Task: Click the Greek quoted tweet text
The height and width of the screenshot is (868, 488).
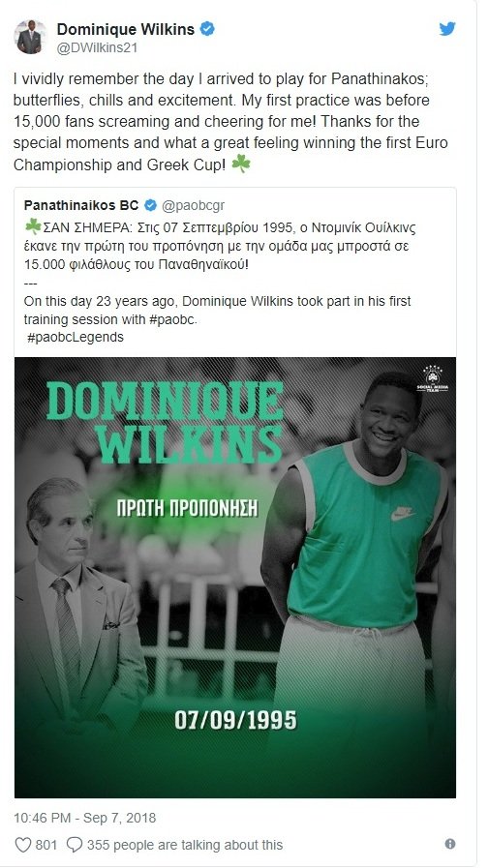Action: (x=220, y=246)
